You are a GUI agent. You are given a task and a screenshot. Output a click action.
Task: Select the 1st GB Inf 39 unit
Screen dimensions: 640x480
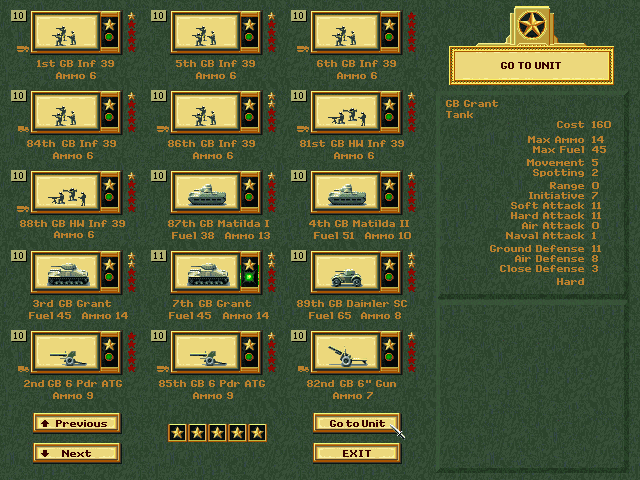coord(65,33)
